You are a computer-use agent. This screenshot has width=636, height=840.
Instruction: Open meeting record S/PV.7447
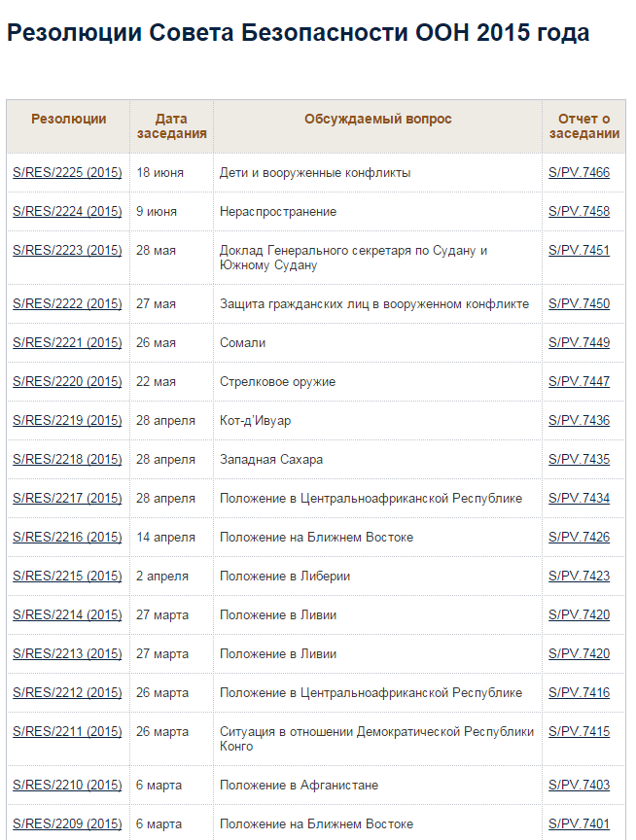tap(580, 381)
